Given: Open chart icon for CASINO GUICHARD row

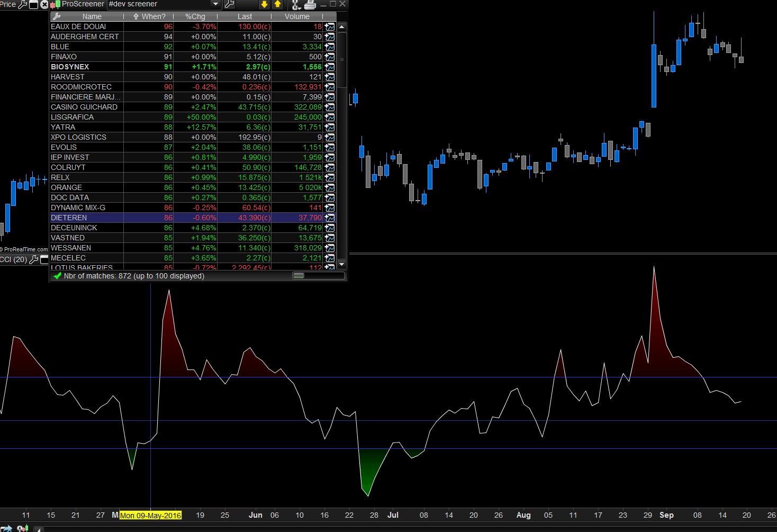Looking at the screenshot, I should click(x=330, y=107).
